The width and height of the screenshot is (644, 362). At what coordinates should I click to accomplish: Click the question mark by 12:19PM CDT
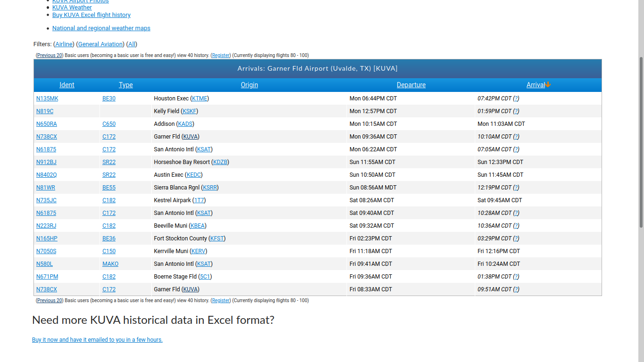[516, 188]
